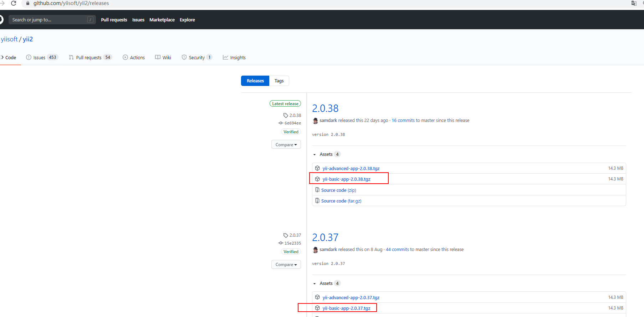
Task: Open repository Pull requests tab
Action: tap(90, 57)
